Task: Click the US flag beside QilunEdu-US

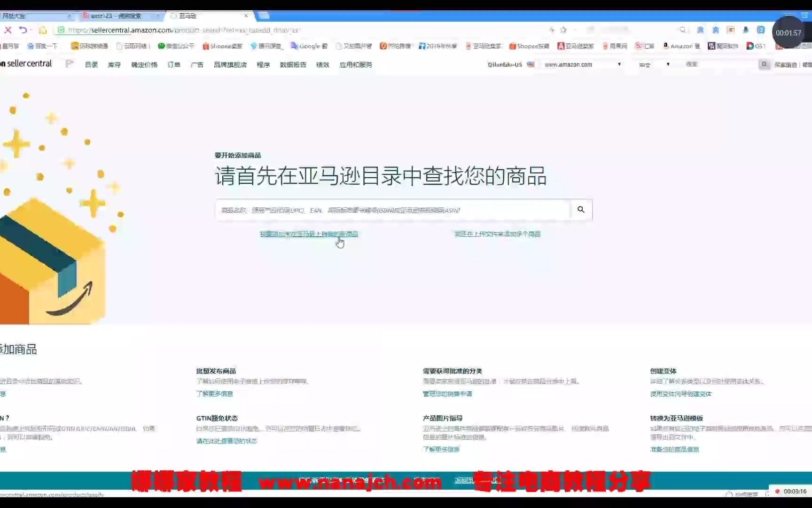Action: pos(531,64)
